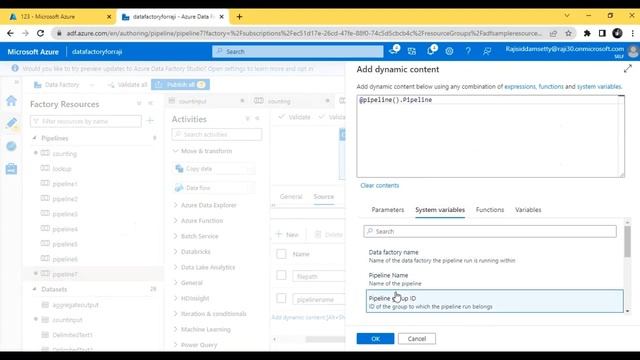Tick the checkbox next to Name header
Viewport: 640px width, 360px height.
[281, 254]
